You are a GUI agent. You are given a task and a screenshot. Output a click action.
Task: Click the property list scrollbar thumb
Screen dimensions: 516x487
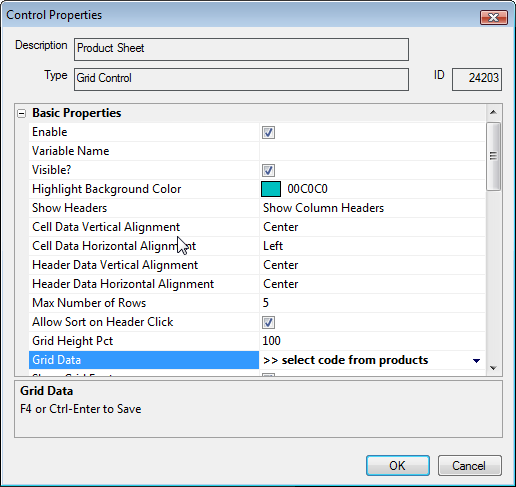493,156
